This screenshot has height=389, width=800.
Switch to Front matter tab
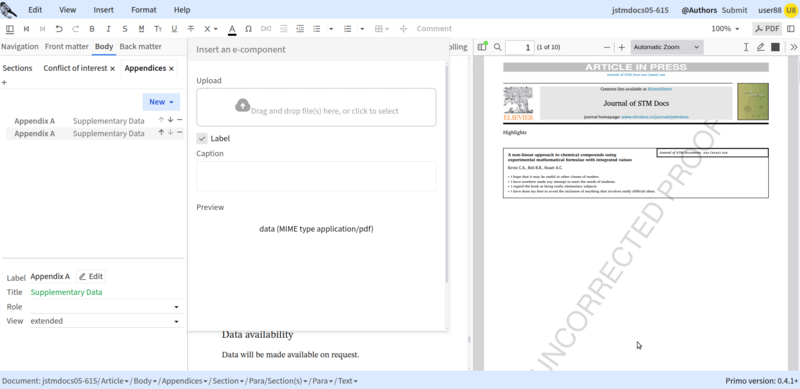[67, 46]
